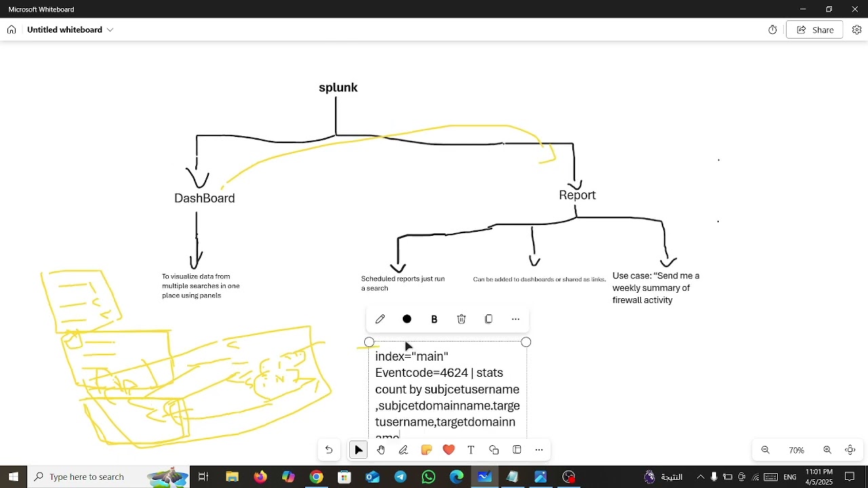Show hidden system tray icons

[x=701, y=477]
